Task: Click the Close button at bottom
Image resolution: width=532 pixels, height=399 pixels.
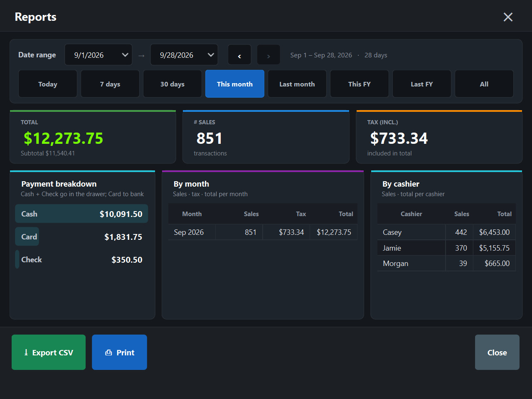Action: click(x=497, y=352)
